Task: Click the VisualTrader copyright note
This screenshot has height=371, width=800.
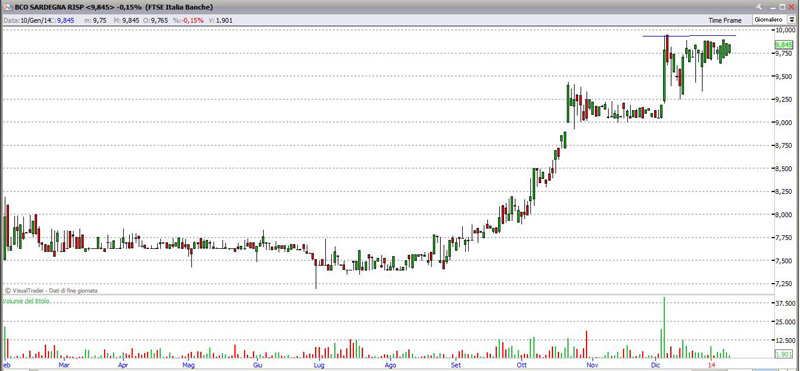Action: point(51,290)
